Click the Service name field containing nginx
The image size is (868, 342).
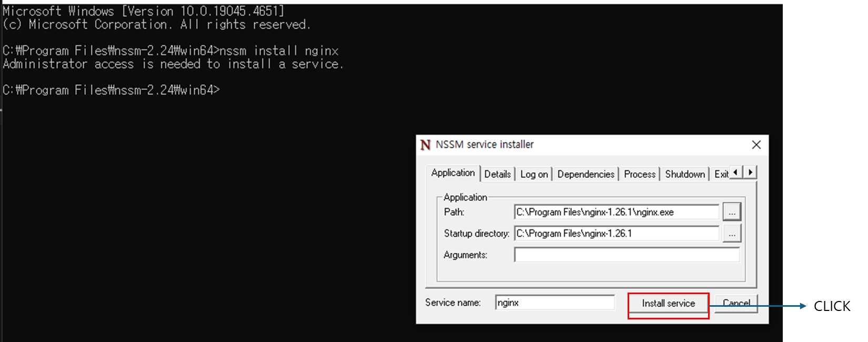coord(555,303)
